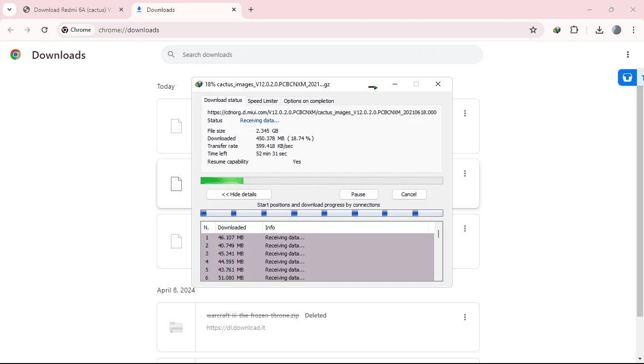Open the Options on completion tab
This screenshot has height=364, width=644.
click(x=309, y=101)
